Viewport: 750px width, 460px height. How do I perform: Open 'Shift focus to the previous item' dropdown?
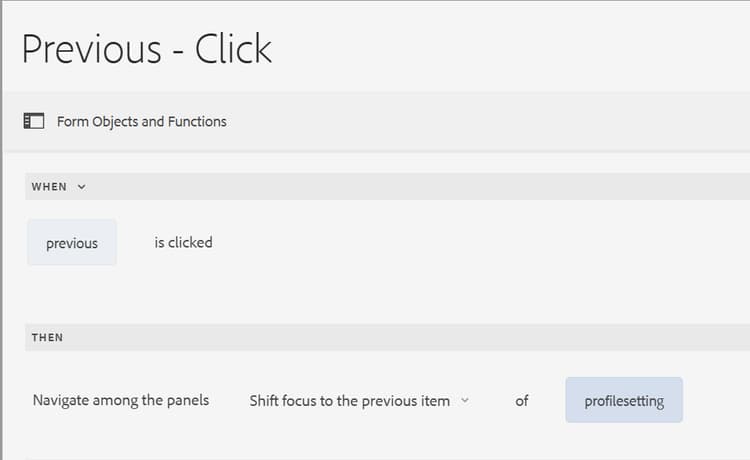pos(349,400)
